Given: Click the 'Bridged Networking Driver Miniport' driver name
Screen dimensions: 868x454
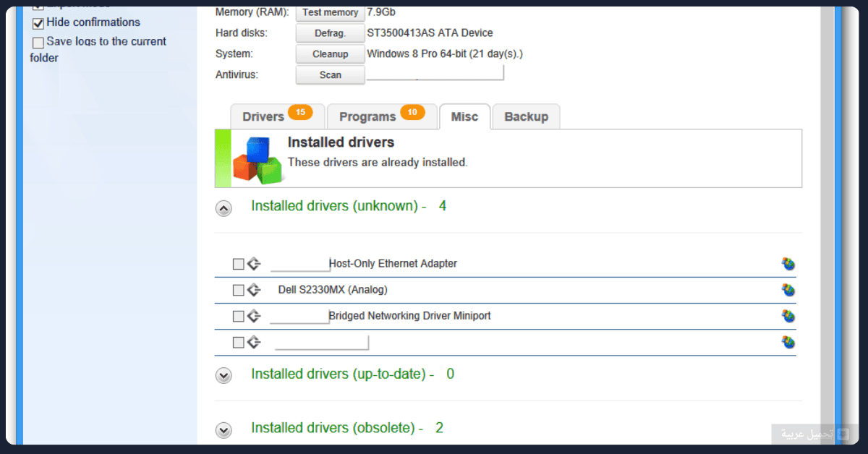Looking at the screenshot, I should pyautogui.click(x=409, y=316).
